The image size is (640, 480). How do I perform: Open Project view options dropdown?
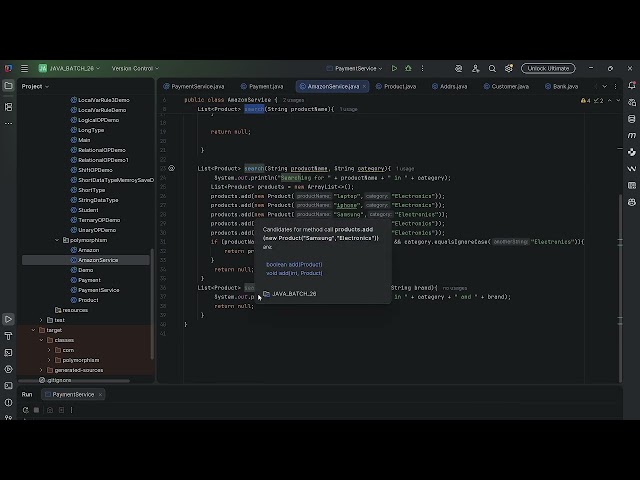tap(35, 87)
